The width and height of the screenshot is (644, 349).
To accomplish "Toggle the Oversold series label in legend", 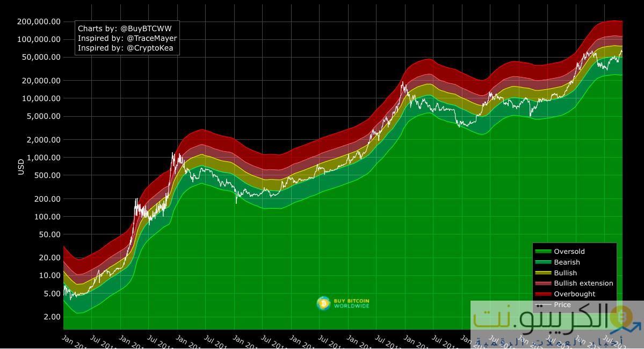I will click(x=569, y=252).
